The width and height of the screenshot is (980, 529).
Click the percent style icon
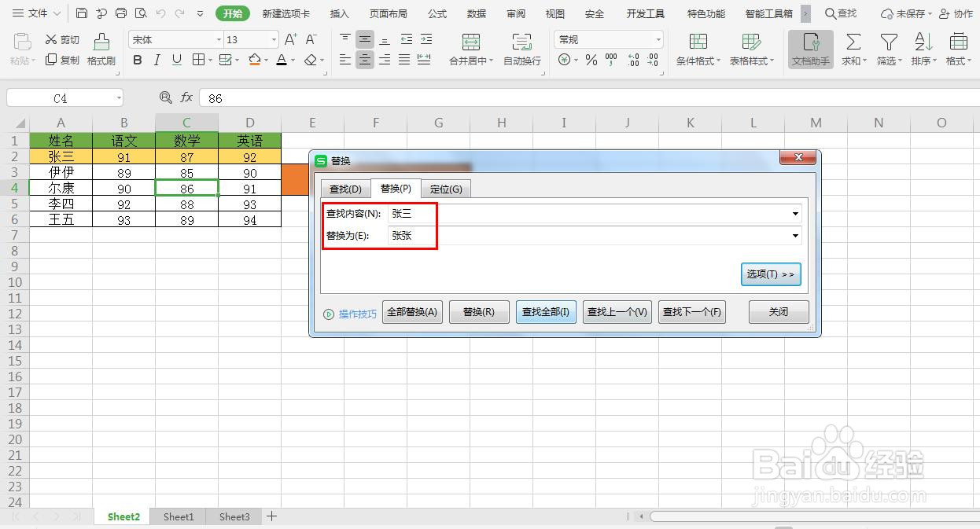click(x=591, y=60)
